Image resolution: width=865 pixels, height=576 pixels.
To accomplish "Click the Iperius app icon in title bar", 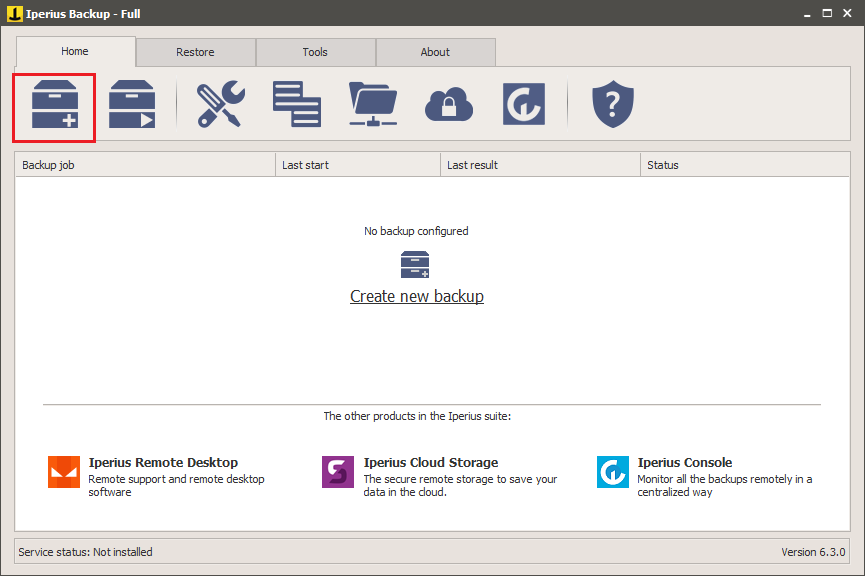I will (14, 13).
